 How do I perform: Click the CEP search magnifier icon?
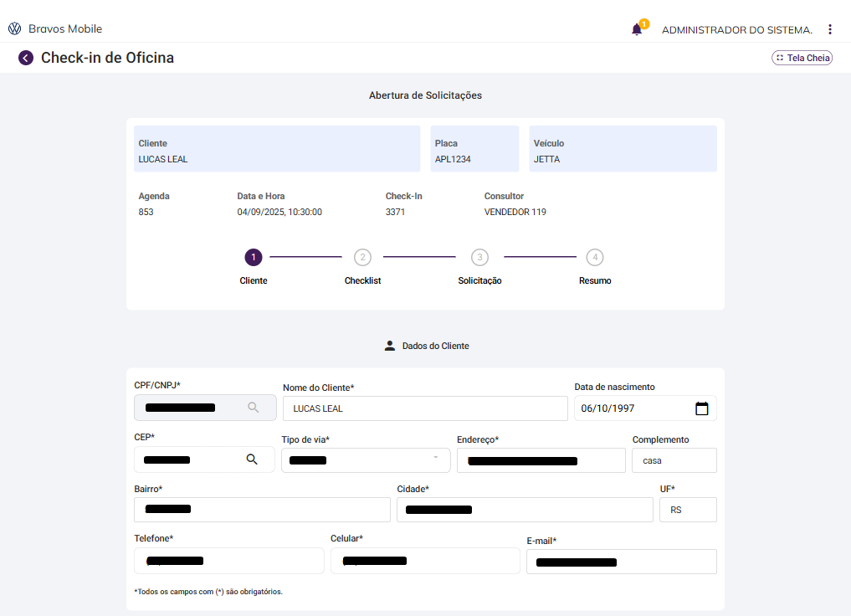click(252, 459)
